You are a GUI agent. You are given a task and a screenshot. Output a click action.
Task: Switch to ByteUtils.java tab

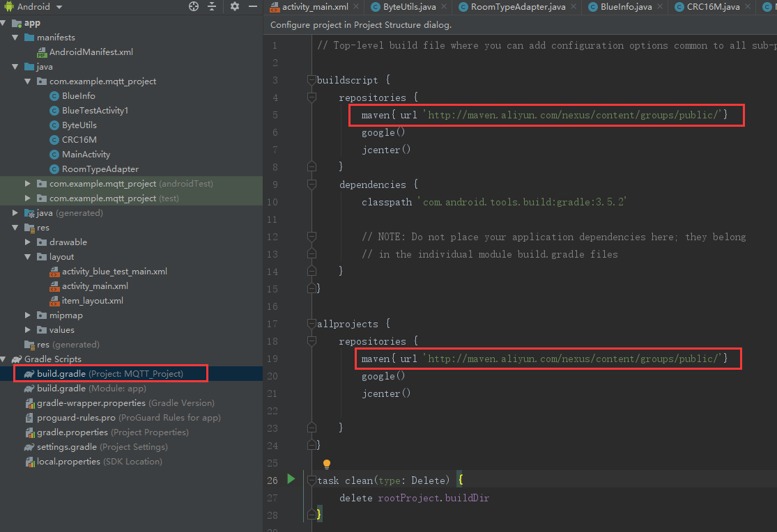tap(409, 7)
